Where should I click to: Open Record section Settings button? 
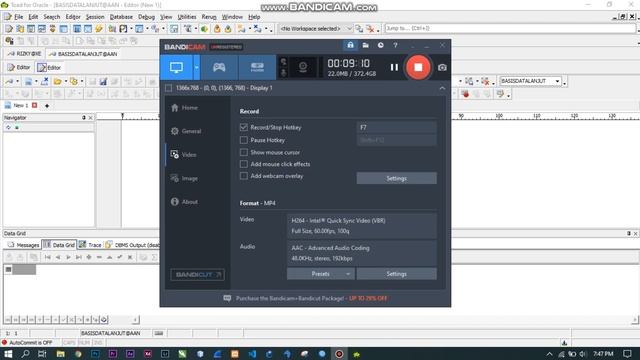coord(396,178)
